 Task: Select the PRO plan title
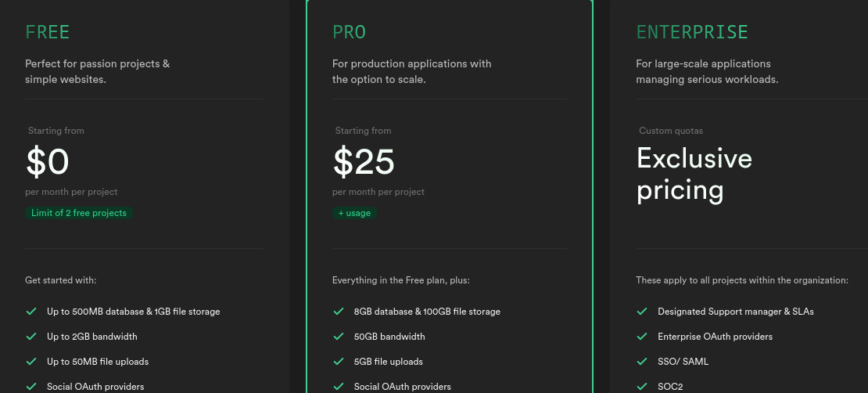[349, 32]
